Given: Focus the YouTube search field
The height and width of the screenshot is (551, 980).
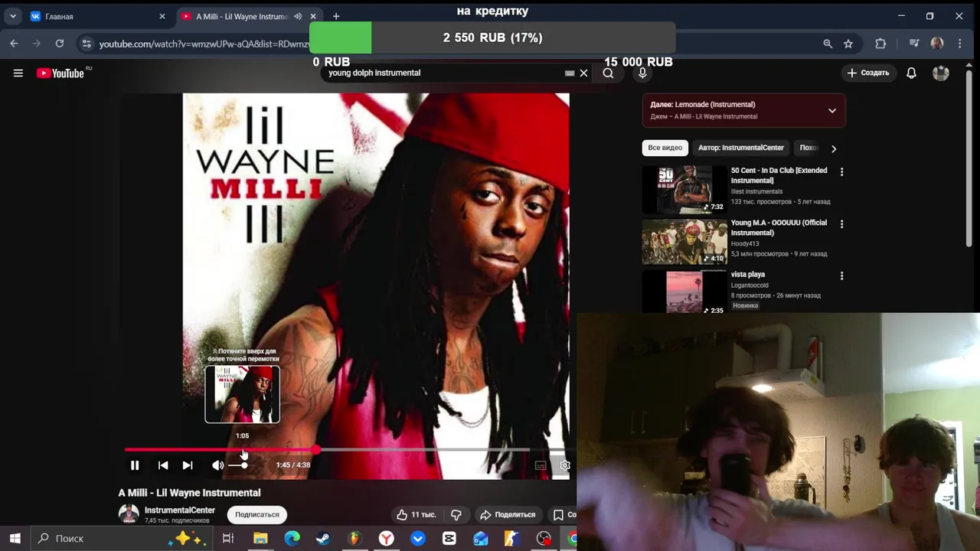Looking at the screenshot, I should (x=444, y=73).
